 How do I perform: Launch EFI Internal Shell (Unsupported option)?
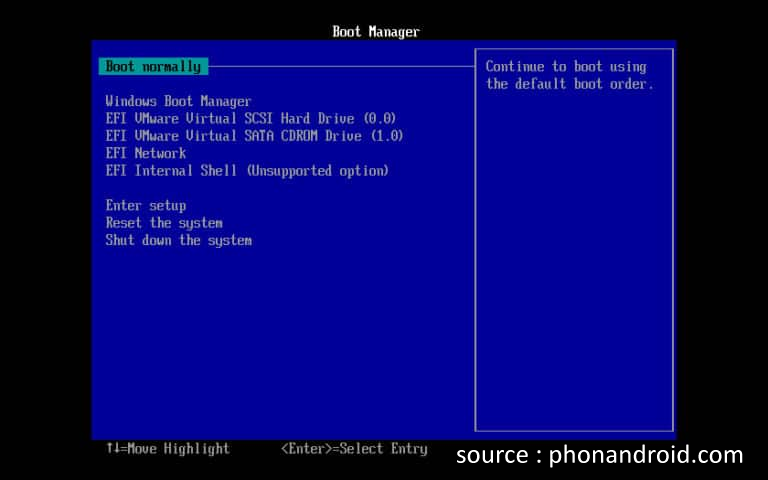pos(246,170)
